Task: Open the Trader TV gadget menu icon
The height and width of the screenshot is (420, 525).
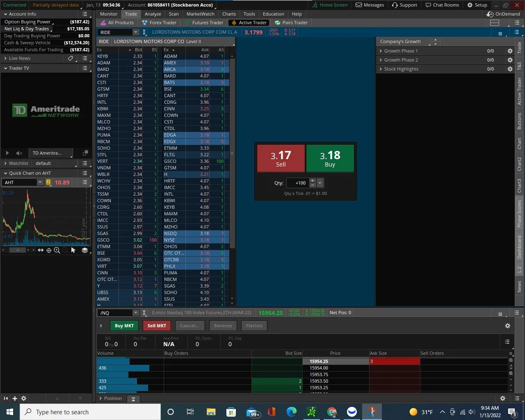Action: [x=85, y=68]
